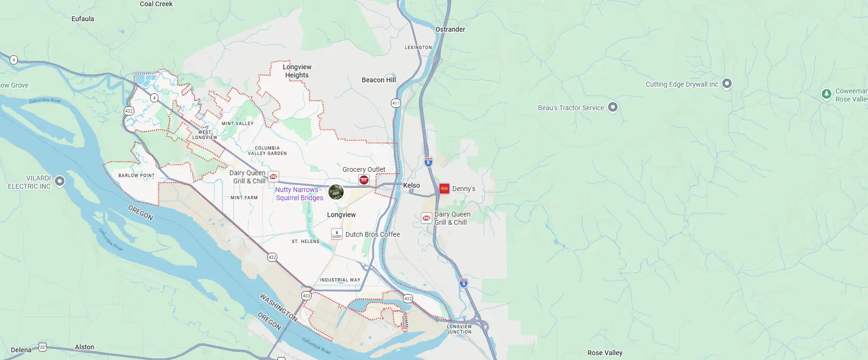Click the Rose Valley label
Screen dimensions: 868x360
click(x=605, y=353)
